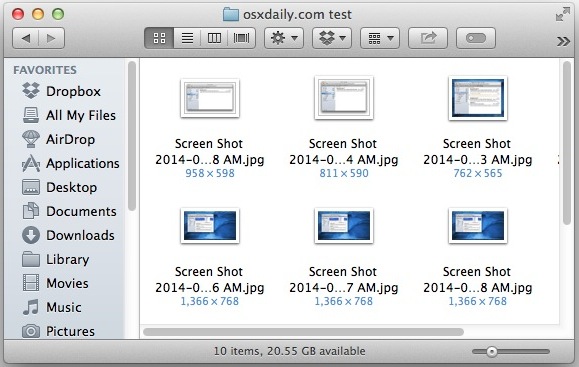The height and width of the screenshot is (367, 579).
Task: Switch to icon view mode
Action: point(159,38)
